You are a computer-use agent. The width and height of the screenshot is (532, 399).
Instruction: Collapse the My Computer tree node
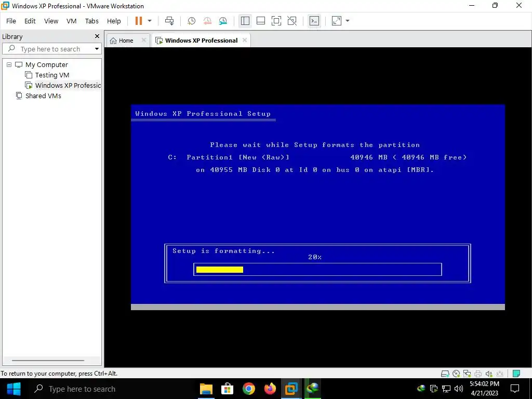pos(9,64)
